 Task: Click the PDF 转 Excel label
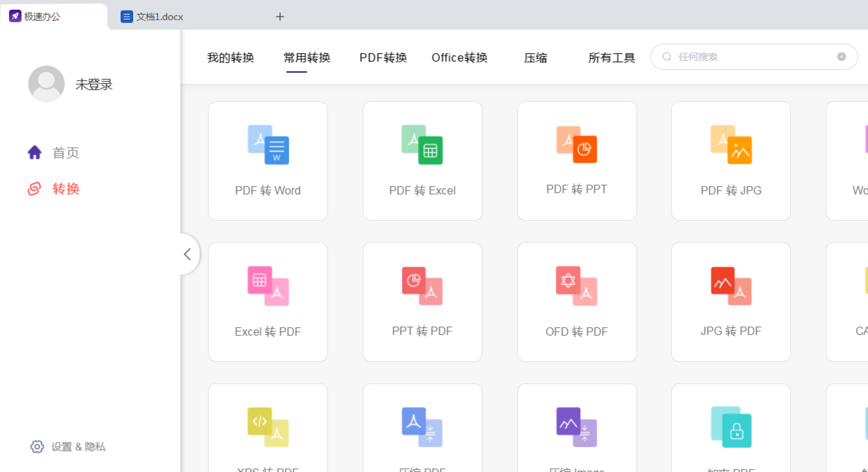422,190
